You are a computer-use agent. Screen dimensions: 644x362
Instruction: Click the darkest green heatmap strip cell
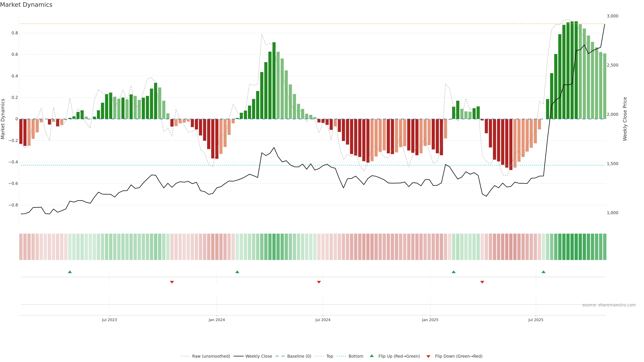tap(576, 247)
